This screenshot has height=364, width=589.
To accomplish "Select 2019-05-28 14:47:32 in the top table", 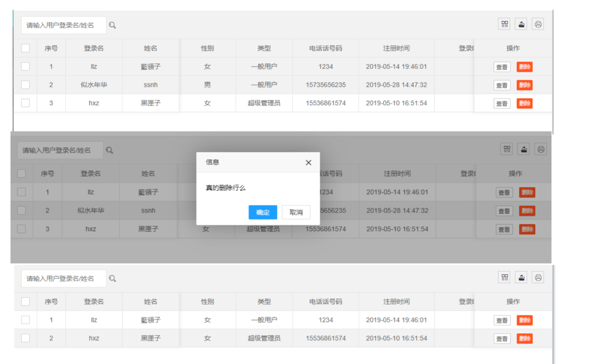I will 397,85.
